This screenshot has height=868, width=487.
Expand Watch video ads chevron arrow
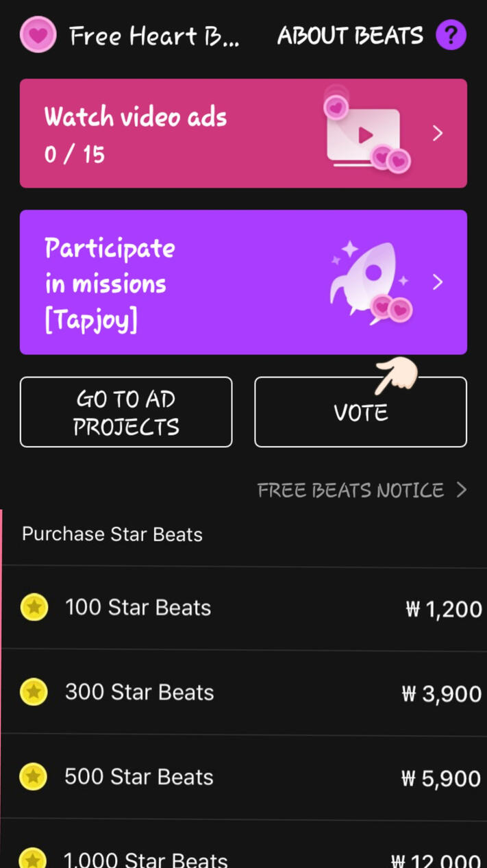[438, 134]
